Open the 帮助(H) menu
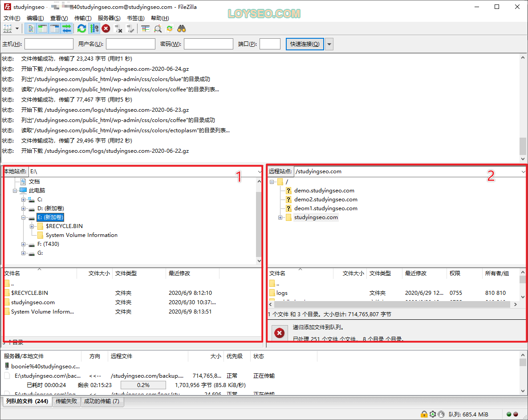Screen dimensions: 528x420 point(160,18)
